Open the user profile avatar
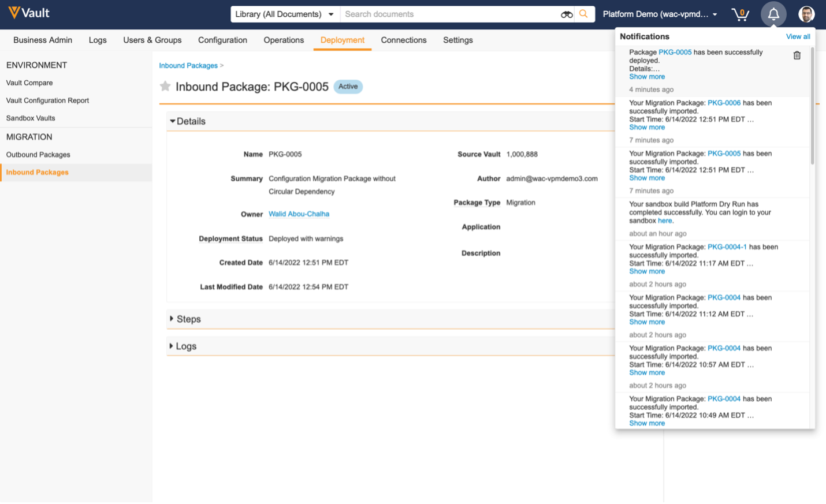Viewport: 826px width, 504px height. tap(806, 14)
